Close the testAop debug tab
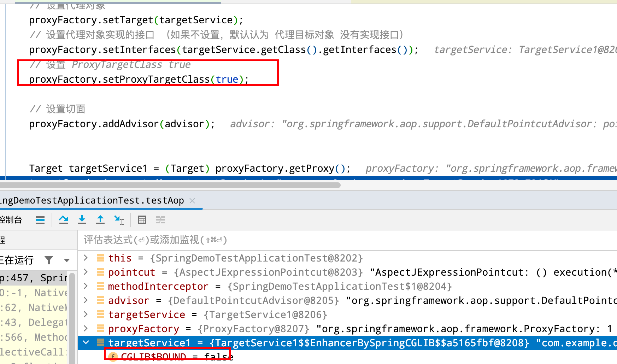Image resolution: width=617 pixels, height=364 pixels. pyautogui.click(x=192, y=201)
